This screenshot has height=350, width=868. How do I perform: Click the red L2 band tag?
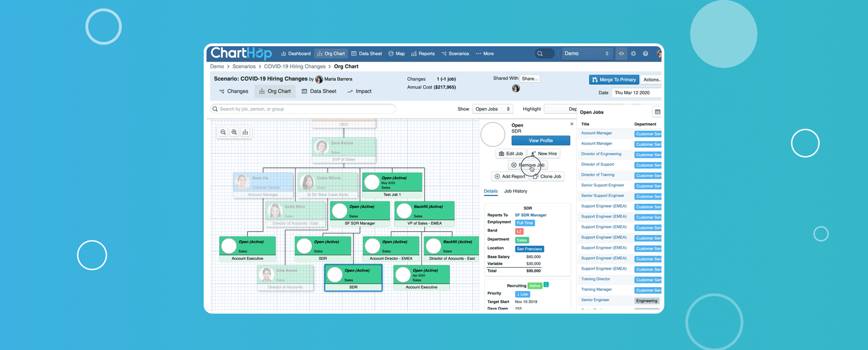click(x=519, y=231)
